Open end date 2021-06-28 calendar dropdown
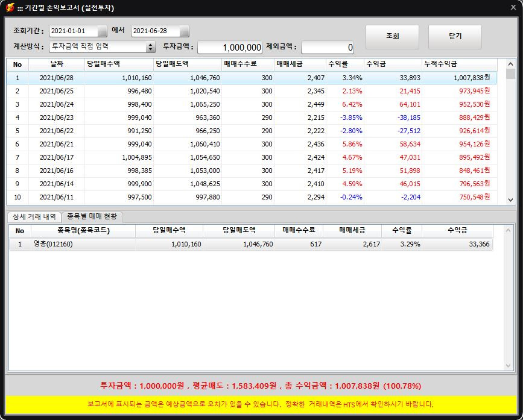Screen dimensions: 523x420 click(x=184, y=31)
